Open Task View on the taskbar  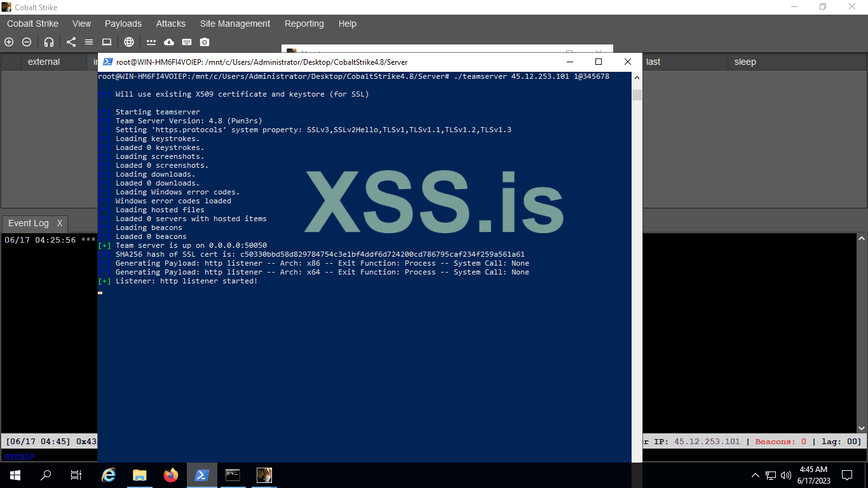point(76,475)
